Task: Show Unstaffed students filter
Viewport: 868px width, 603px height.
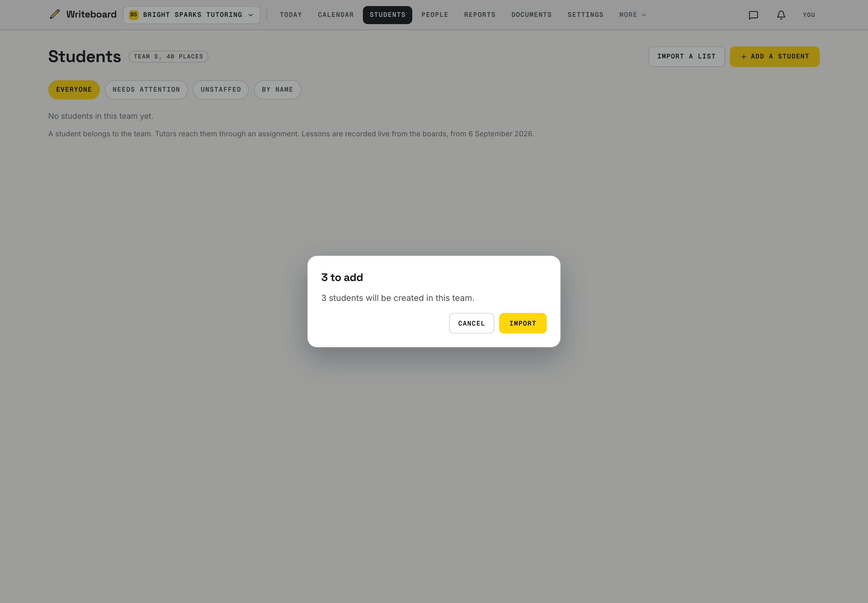Action: 221,90
